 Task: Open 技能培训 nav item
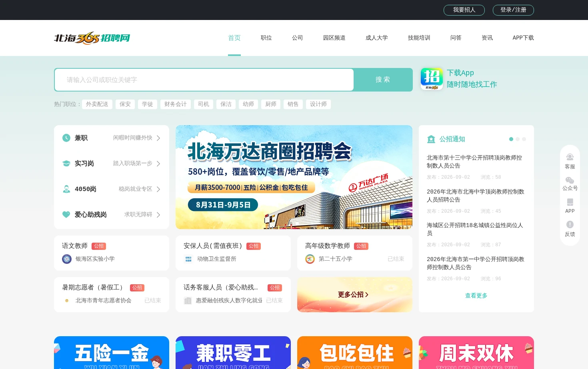click(419, 38)
